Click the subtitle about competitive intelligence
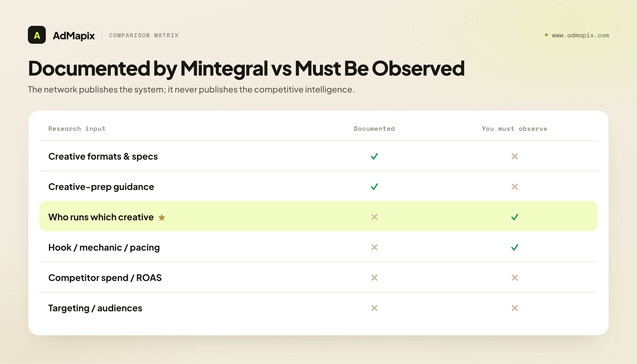 [191, 90]
